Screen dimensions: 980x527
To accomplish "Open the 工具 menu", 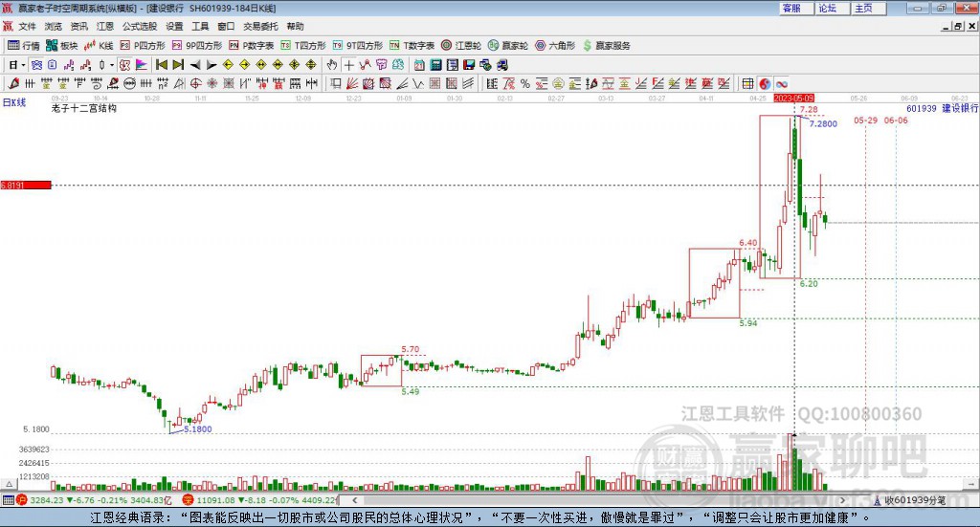I will click(x=200, y=26).
